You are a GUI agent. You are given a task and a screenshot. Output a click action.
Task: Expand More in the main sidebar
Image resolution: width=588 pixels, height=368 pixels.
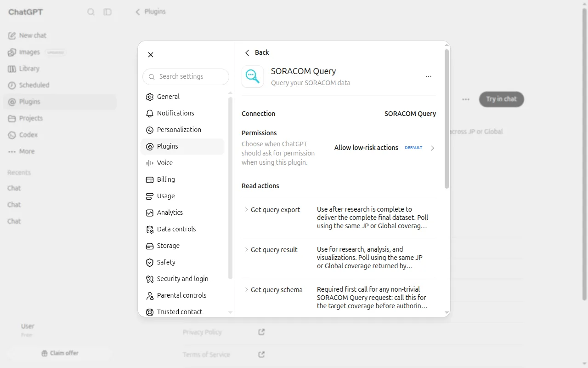pyautogui.click(x=60, y=151)
